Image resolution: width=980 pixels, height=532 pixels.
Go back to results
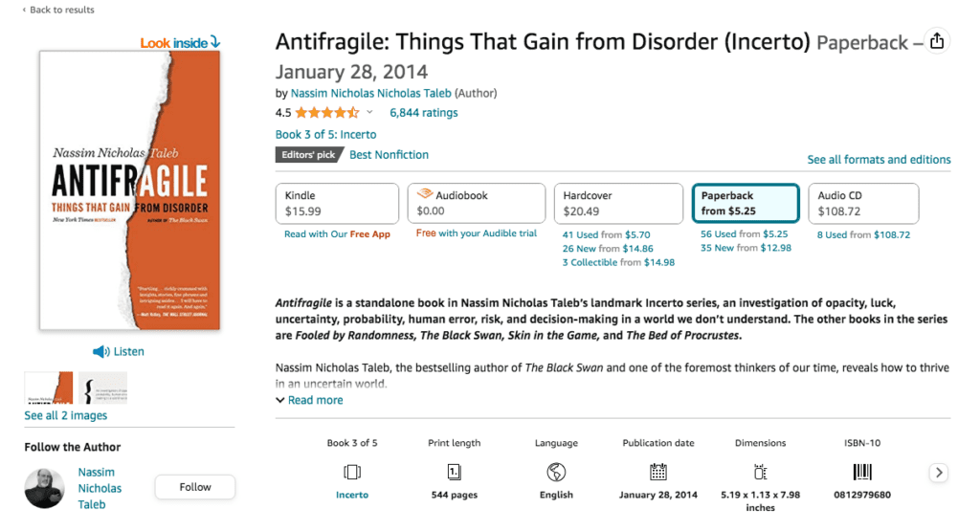[x=58, y=10]
